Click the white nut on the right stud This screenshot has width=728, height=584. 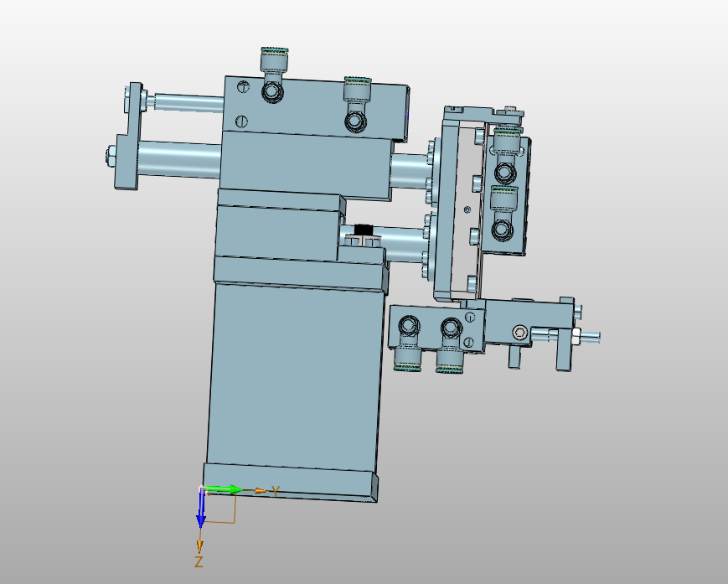tap(575, 336)
